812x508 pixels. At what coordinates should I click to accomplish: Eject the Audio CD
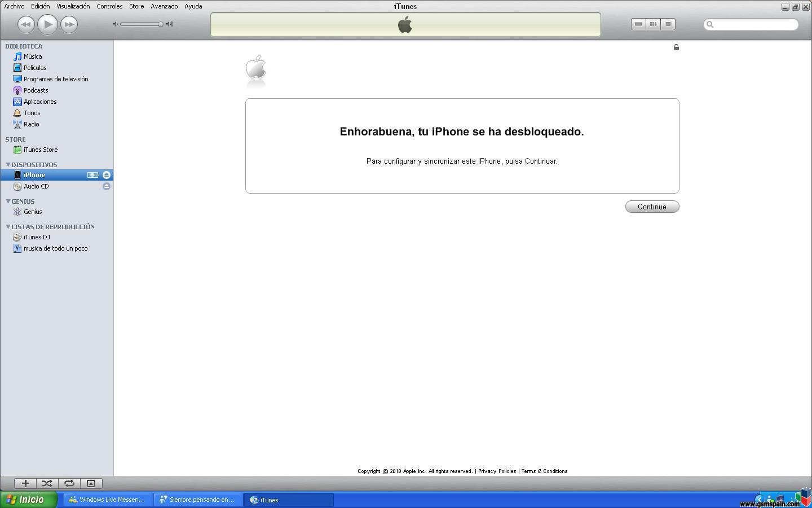[x=107, y=186]
